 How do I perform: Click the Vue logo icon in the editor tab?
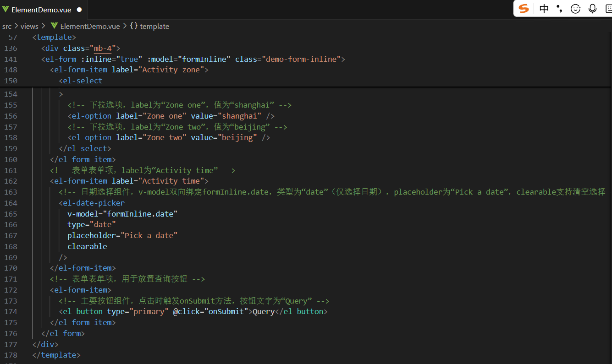(6, 9)
